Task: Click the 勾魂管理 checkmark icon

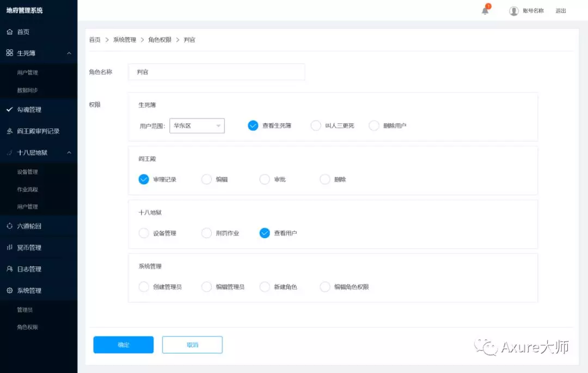Action: (10, 109)
